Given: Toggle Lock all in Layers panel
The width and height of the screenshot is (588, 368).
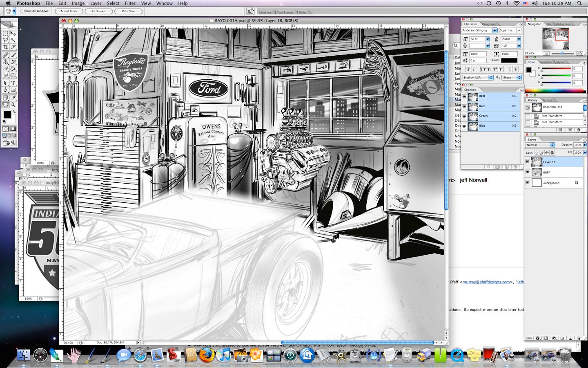Looking at the screenshot, I should [552, 153].
